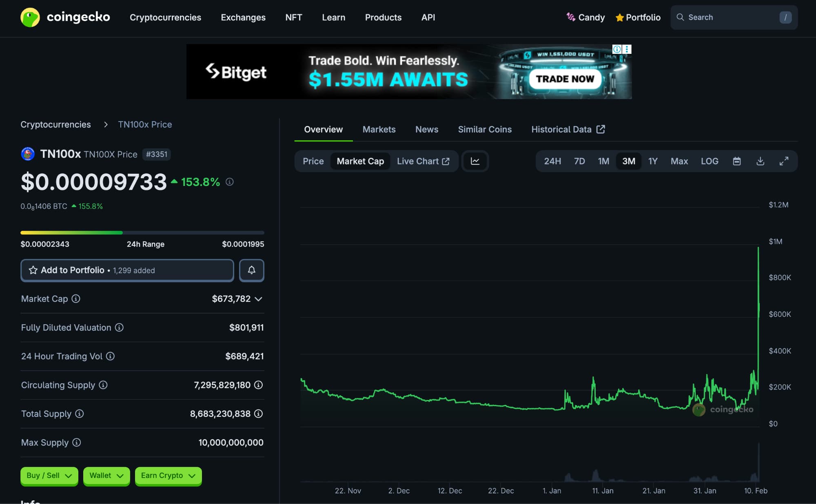The width and height of the screenshot is (816, 504).
Task: Click the Market Cap info icon
Action: tap(76, 298)
